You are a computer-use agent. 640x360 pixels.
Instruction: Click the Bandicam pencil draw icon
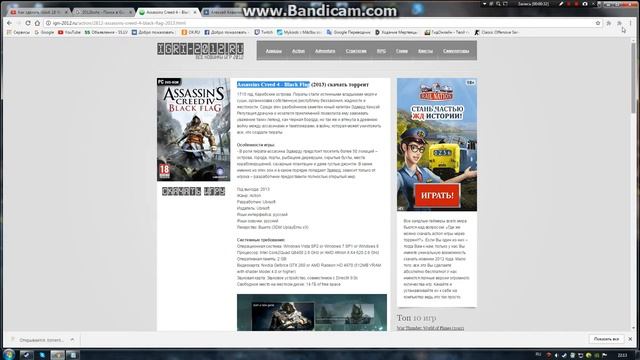[561, 4]
